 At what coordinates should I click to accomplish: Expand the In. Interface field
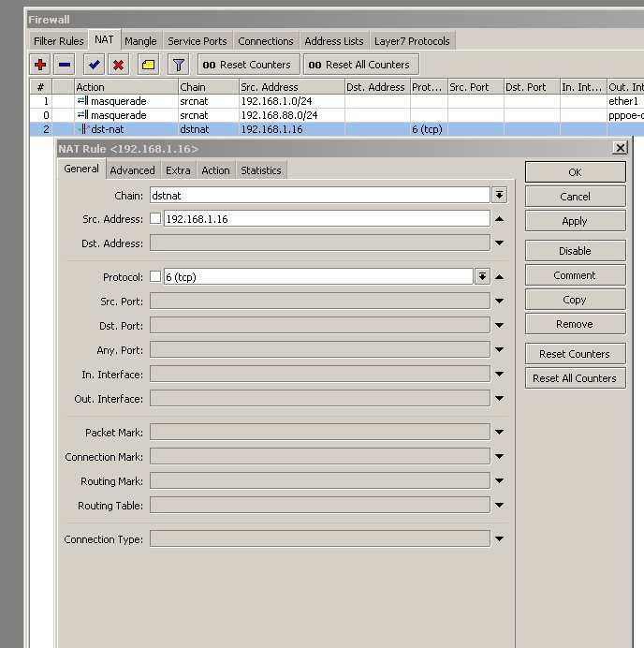500,374
